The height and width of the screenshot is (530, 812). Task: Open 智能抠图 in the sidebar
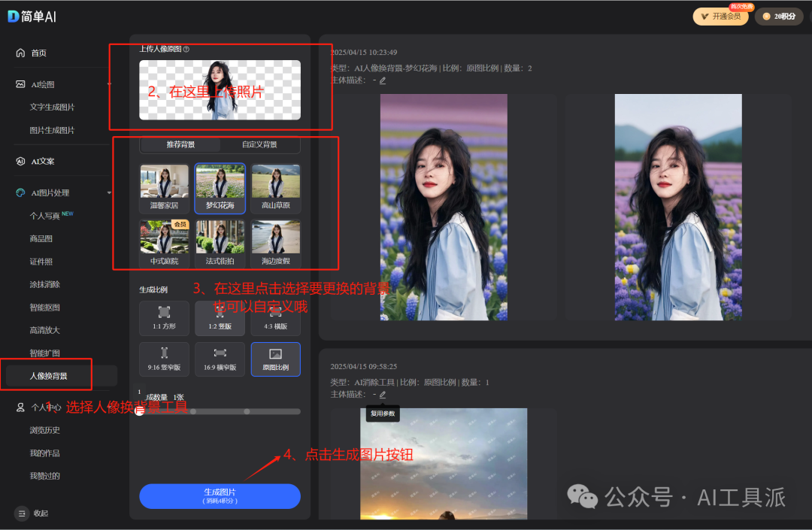(x=44, y=307)
